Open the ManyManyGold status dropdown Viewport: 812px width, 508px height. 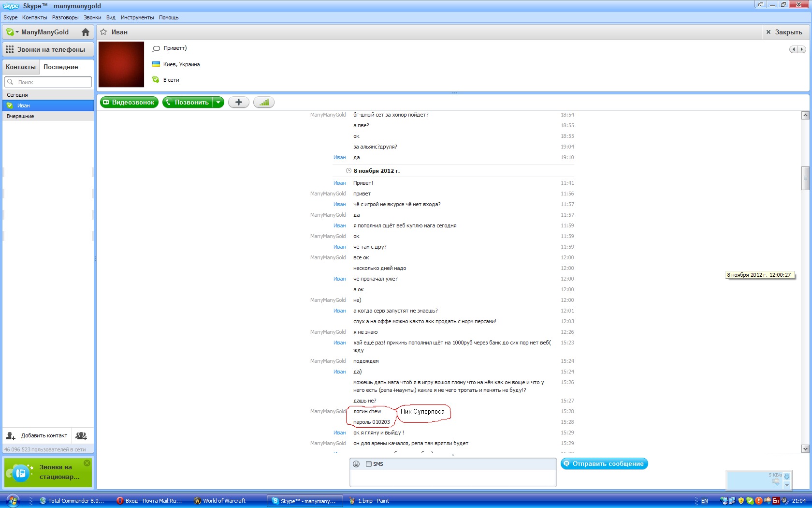pyautogui.click(x=12, y=32)
